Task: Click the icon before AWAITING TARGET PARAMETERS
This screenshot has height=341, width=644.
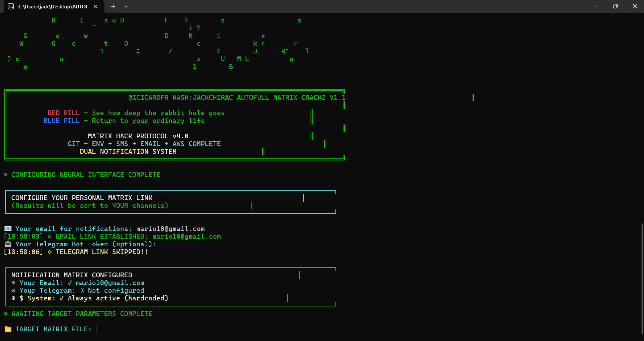Action: pyautogui.click(x=5, y=313)
